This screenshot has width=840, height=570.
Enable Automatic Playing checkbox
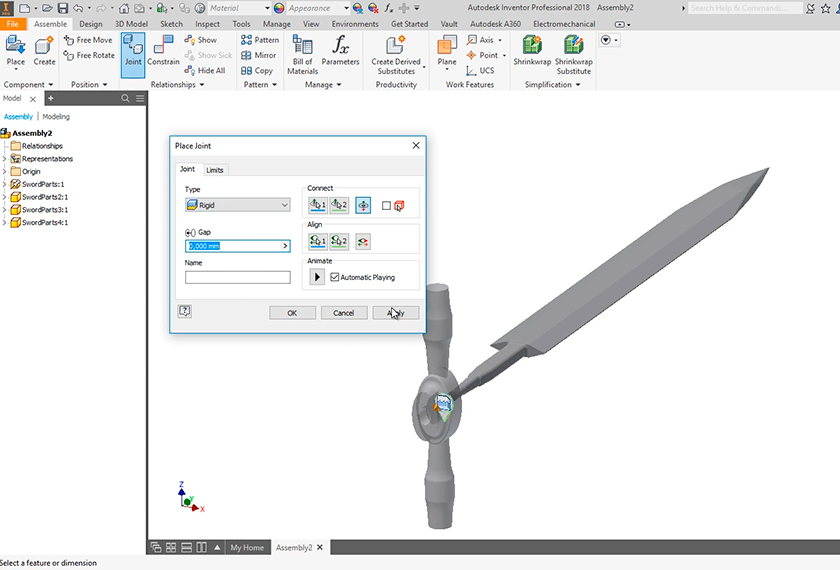(335, 277)
